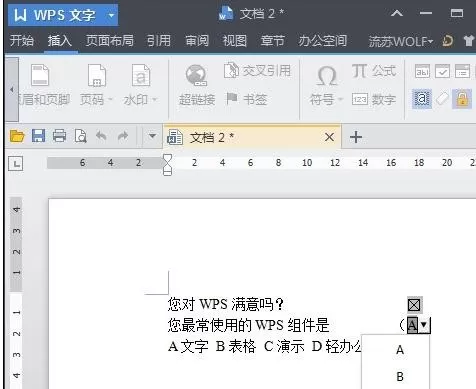Click the tab stop selector on the ruler
The width and height of the screenshot is (476, 389).
(15, 163)
